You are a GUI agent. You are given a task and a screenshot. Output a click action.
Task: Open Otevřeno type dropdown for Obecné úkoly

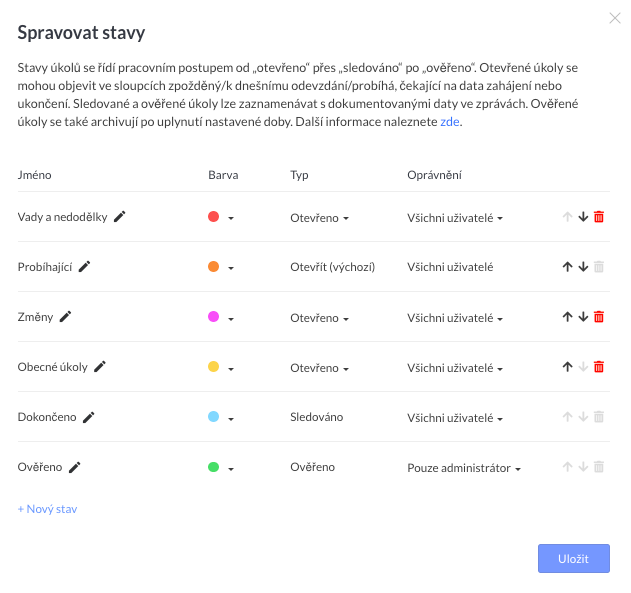[320, 368]
